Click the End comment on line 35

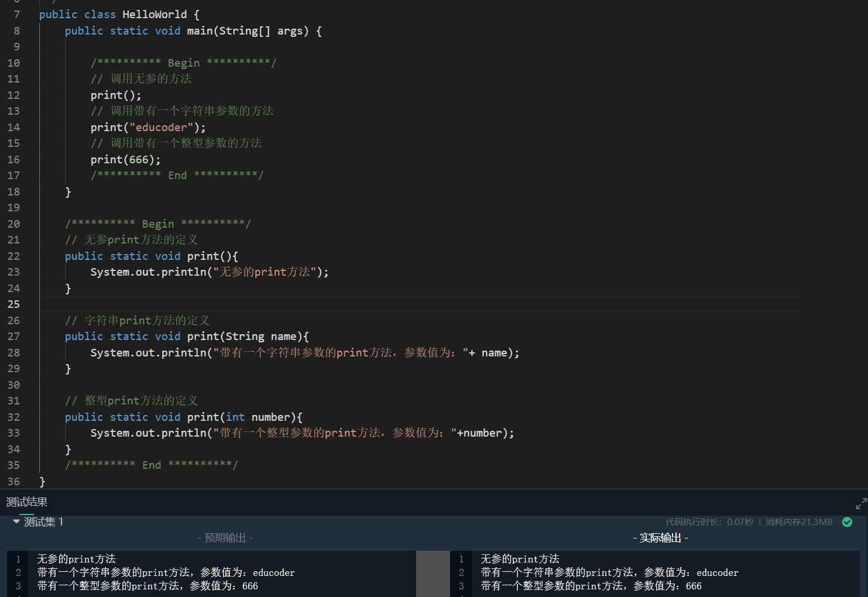152,465
